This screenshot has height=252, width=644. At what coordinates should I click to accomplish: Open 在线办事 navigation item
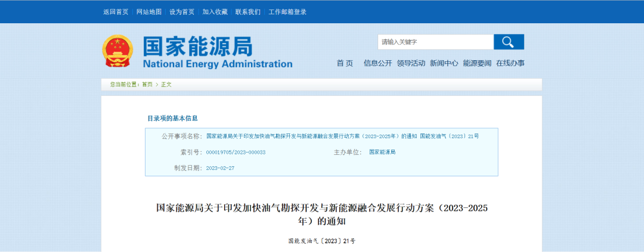click(510, 63)
